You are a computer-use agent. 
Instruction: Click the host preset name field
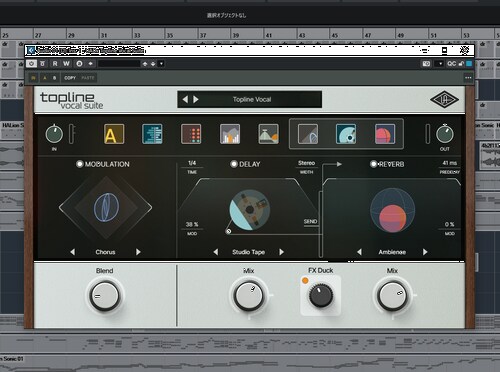click(x=119, y=63)
